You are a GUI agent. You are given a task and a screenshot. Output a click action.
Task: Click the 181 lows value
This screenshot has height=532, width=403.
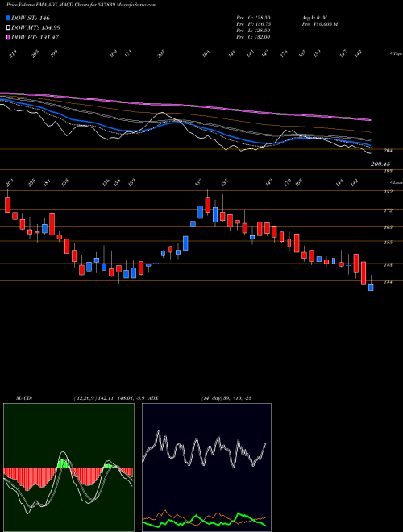tap(47, 184)
